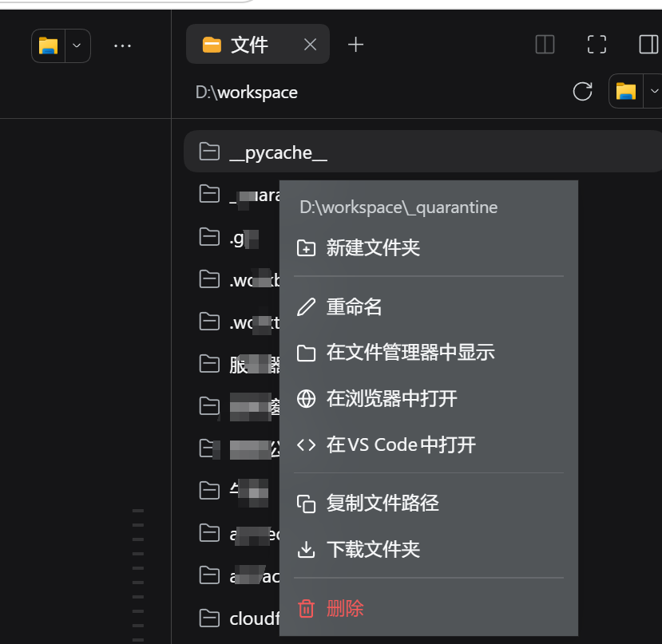Add a new tab with plus button

tap(355, 45)
